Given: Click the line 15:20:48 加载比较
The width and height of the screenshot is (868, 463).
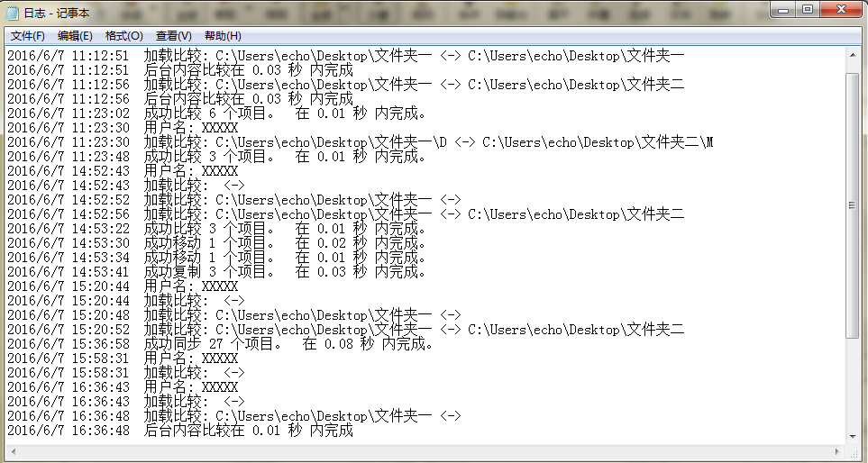Looking at the screenshot, I should pos(233,314).
